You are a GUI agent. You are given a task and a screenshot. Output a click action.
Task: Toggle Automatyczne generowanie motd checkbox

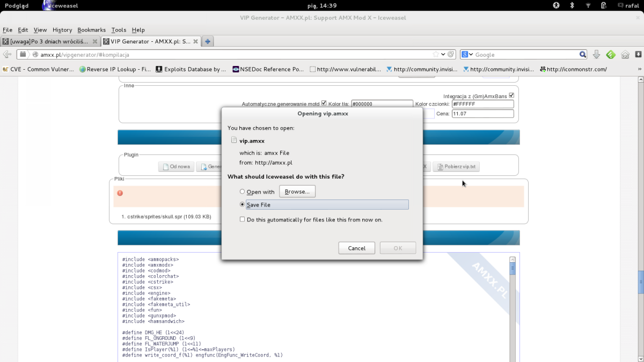[324, 104]
